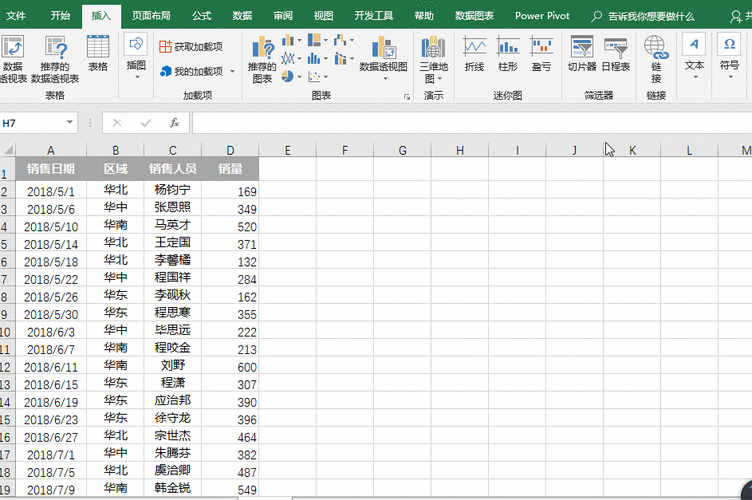The width and height of the screenshot is (752, 500).
Task: Click header cell 销售日期
Action: pyautogui.click(x=51, y=169)
